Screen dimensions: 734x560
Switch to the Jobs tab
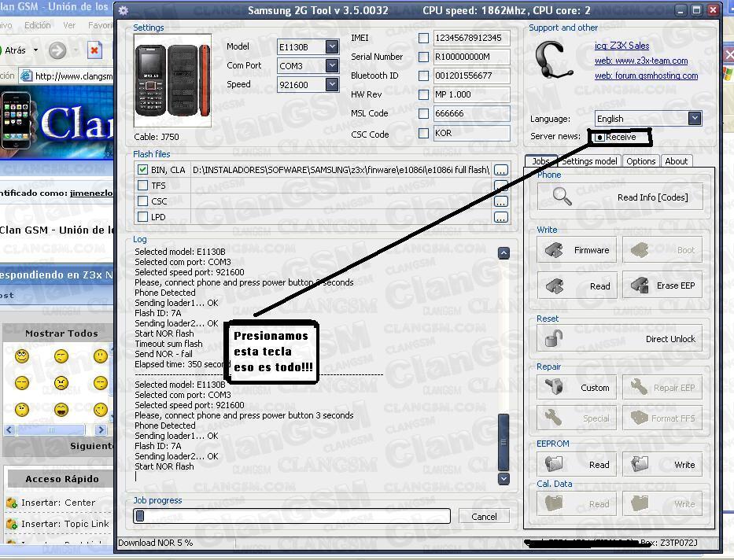pos(540,161)
